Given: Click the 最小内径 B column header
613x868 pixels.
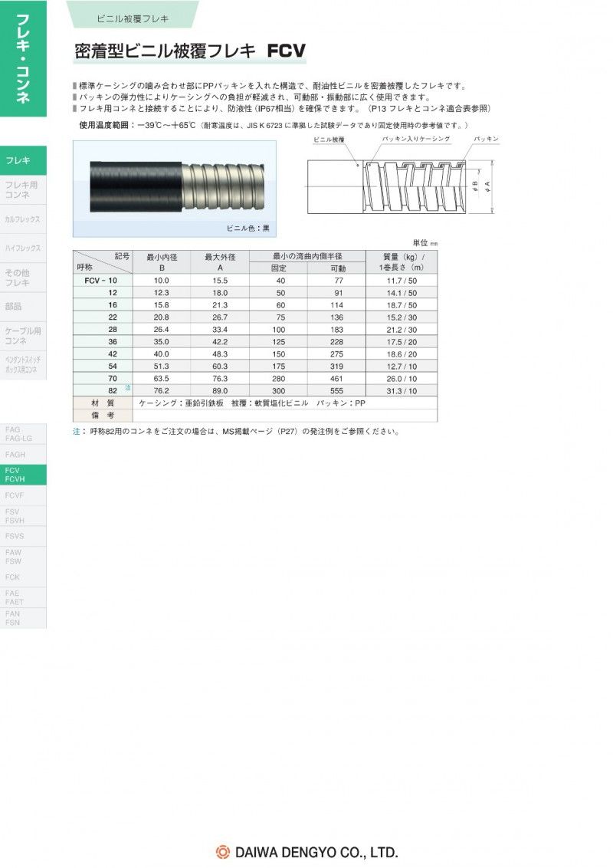Looking at the screenshot, I should (x=162, y=262).
